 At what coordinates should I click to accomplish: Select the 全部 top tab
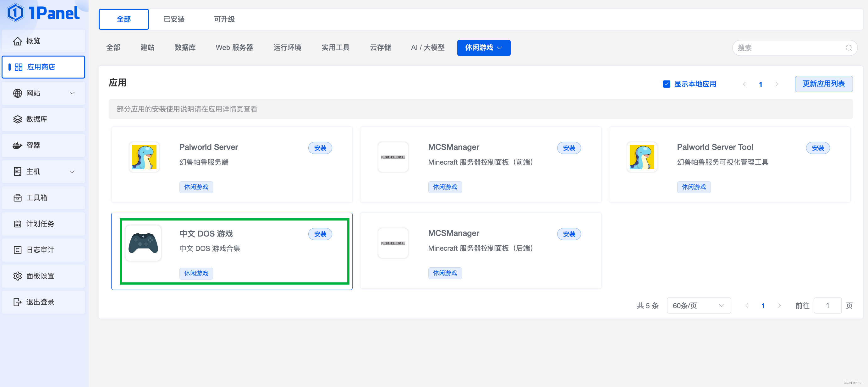pyautogui.click(x=124, y=19)
